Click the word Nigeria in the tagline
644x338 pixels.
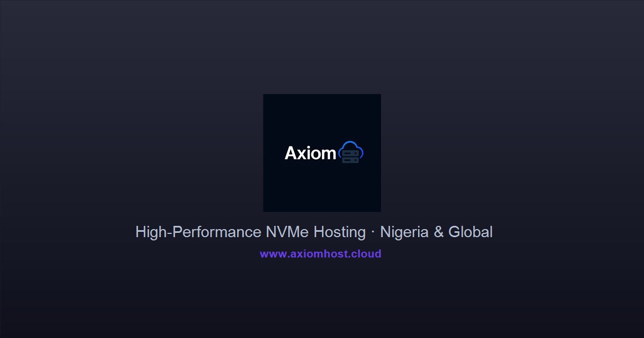[404, 232]
